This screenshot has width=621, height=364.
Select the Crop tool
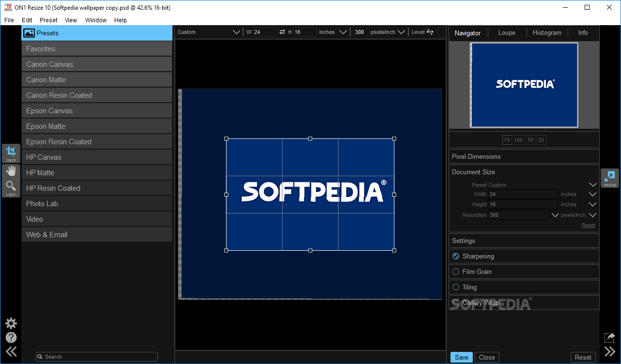(x=11, y=153)
